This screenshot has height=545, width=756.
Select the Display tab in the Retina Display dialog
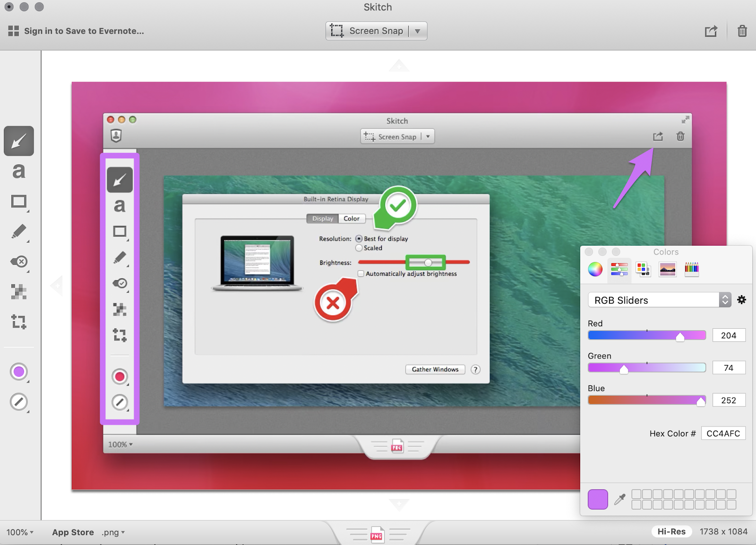click(x=323, y=219)
